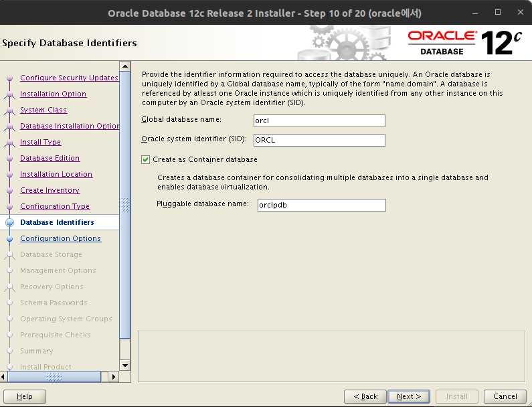Viewport: 532px width, 407px height.
Task: Click the Oracle Database 12c logo
Action: point(464,43)
